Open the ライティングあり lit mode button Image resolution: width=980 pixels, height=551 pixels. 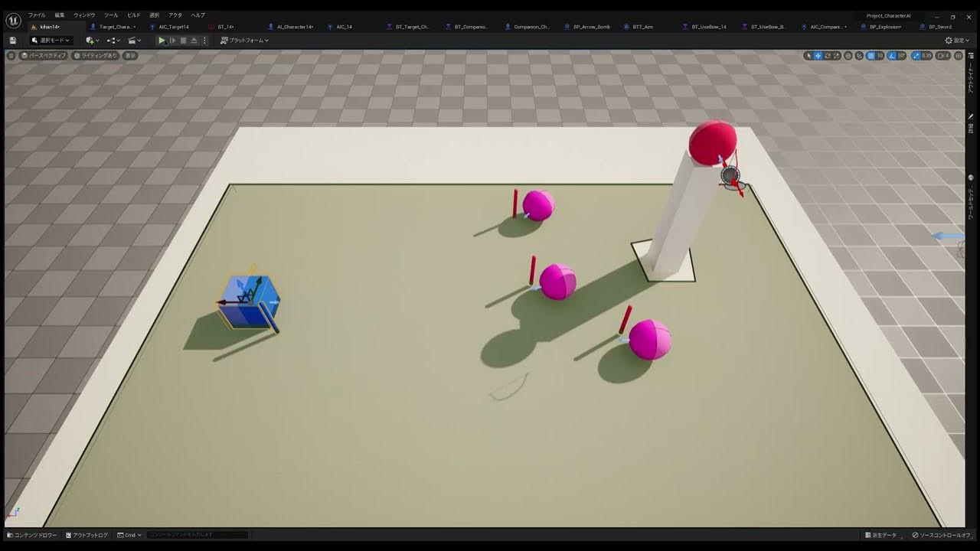96,56
